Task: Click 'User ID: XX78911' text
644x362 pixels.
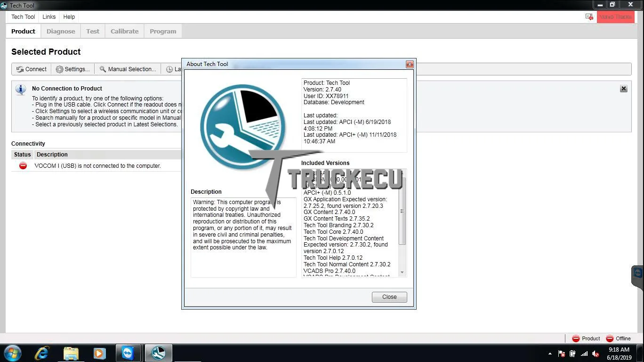Action: (x=326, y=96)
